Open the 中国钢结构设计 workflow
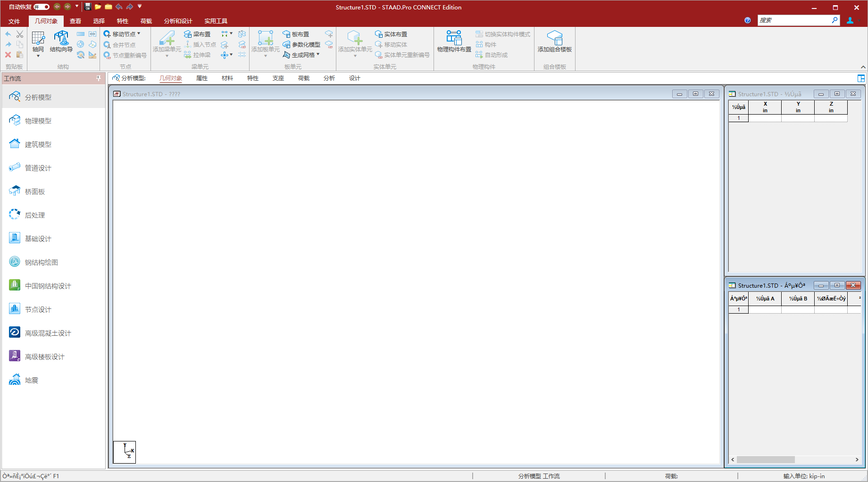This screenshot has width=868, height=482. coord(53,286)
